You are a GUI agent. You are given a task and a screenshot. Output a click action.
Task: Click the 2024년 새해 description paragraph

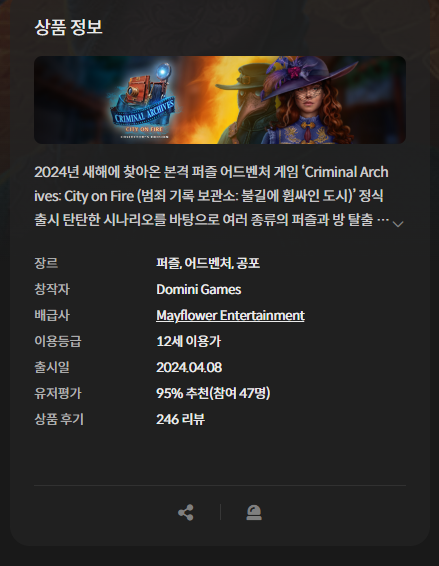(212, 196)
